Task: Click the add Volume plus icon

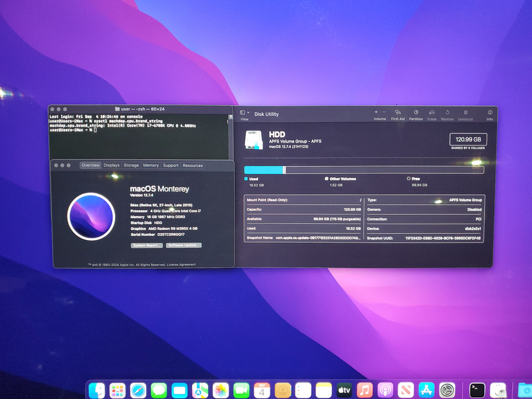Action: coord(376,112)
